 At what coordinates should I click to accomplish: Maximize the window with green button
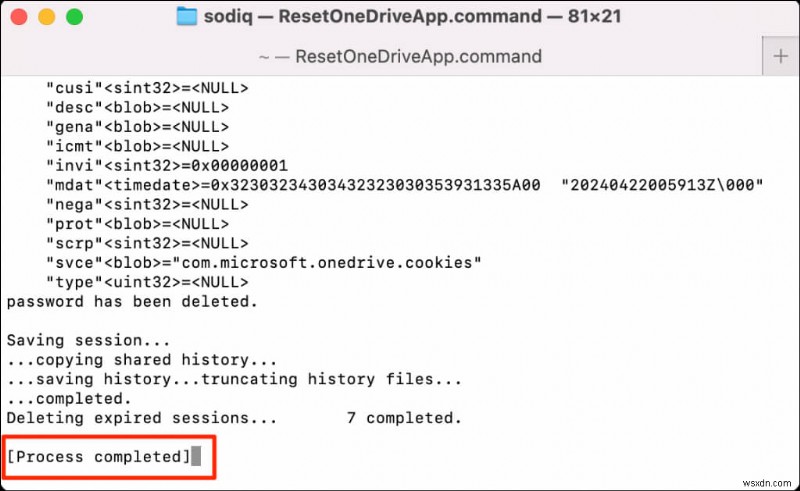coord(74,17)
